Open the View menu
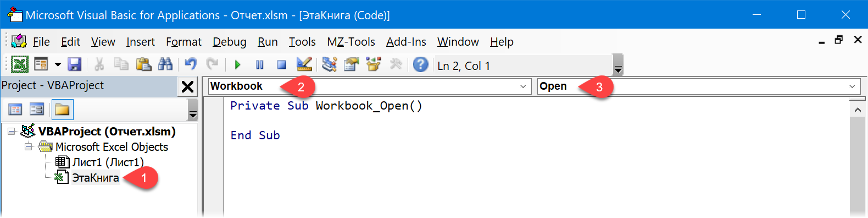 [103, 42]
